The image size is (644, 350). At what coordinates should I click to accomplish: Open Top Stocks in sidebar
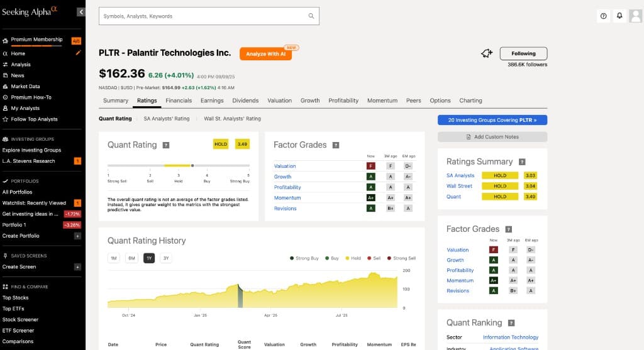point(15,298)
